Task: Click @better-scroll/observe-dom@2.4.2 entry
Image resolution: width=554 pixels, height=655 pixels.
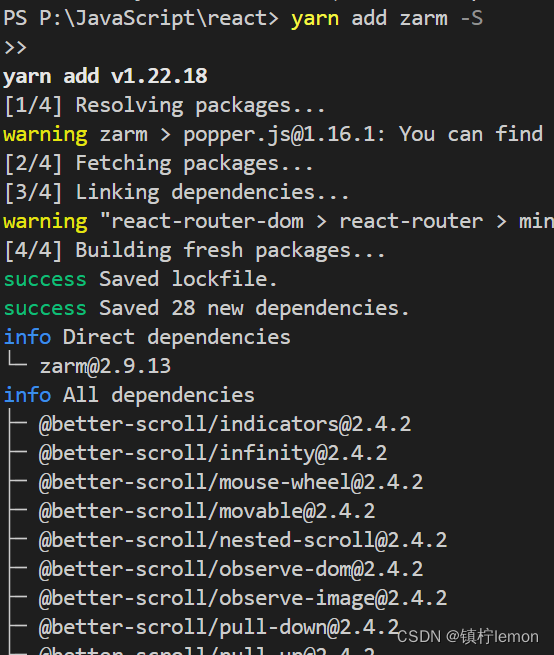Action: pos(231,569)
